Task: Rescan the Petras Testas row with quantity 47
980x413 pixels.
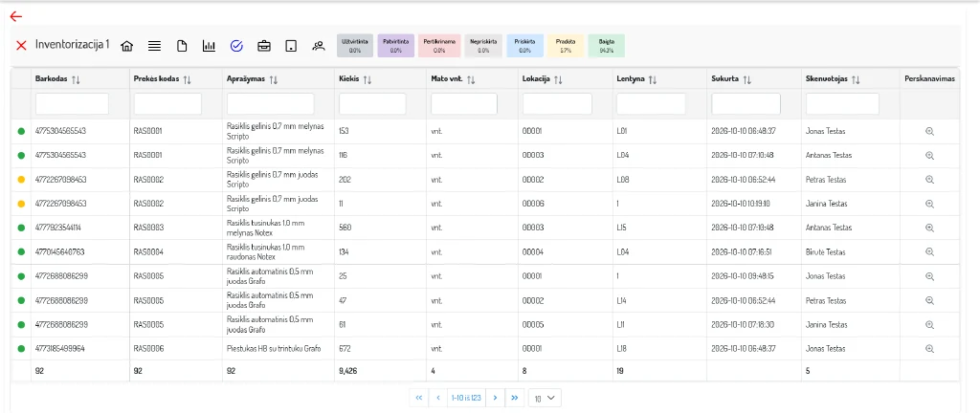Action: 929,300
